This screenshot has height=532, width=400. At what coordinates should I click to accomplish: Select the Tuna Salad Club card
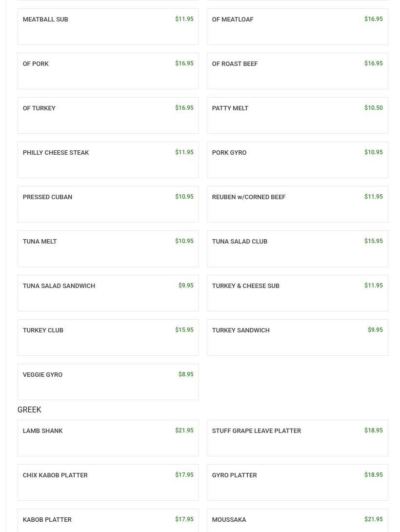click(x=297, y=249)
